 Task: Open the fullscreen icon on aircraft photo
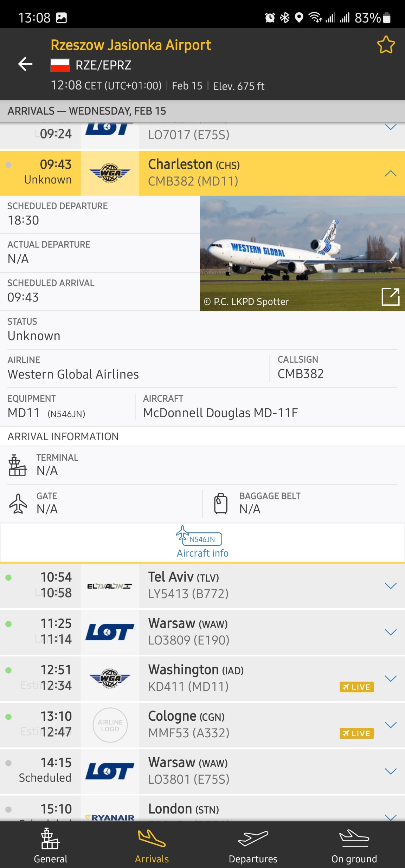point(390,297)
